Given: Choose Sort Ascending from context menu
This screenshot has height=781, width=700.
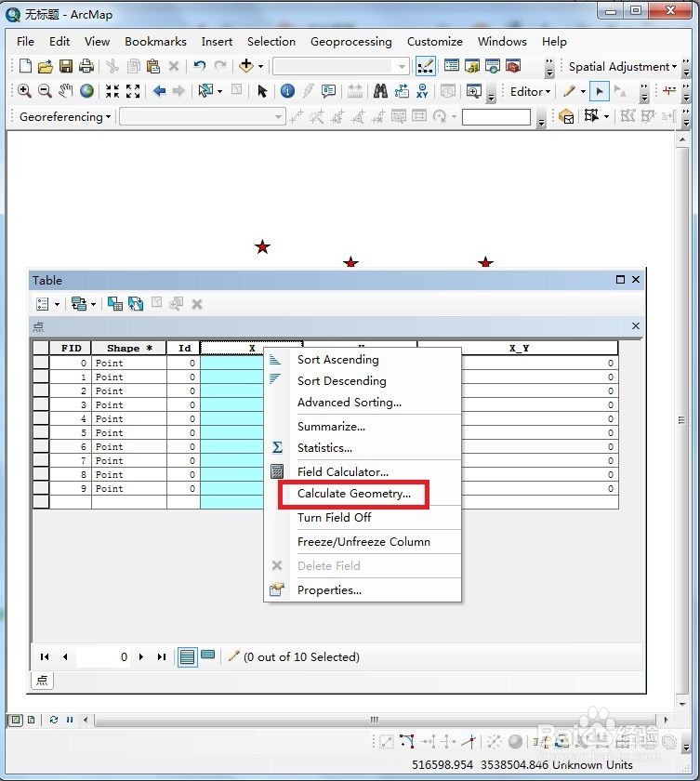Looking at the screenshot, I should 338,360.
